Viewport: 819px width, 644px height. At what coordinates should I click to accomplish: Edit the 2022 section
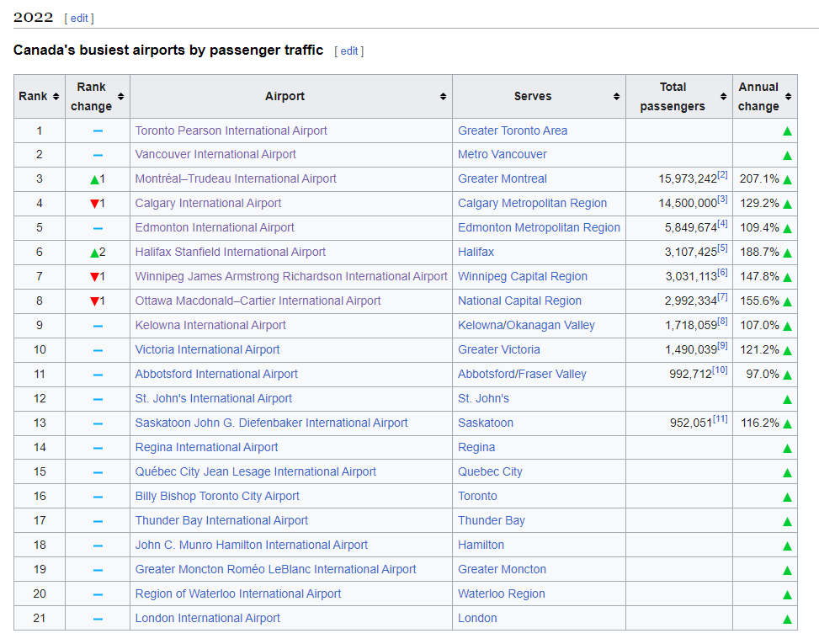(x=79, y=19)
